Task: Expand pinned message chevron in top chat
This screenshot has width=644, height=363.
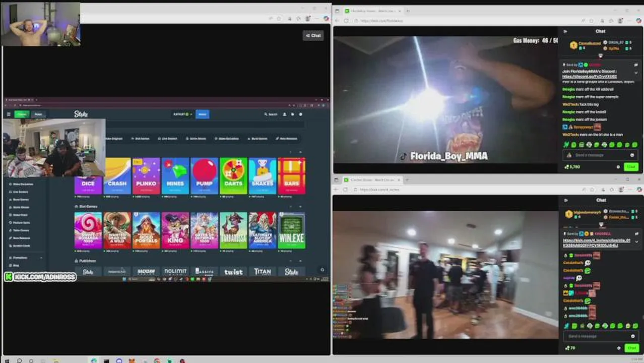Action: point(636,73)
